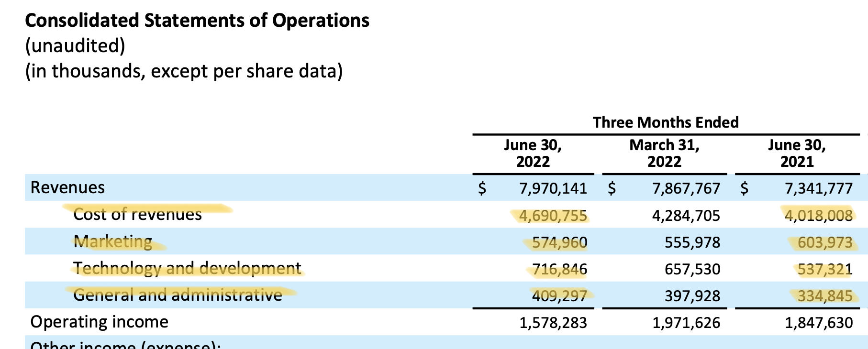868x349 pixels.
Task: Select highlighted value 4,018,008
Action: pyautogui.click(x=819, y=216)
